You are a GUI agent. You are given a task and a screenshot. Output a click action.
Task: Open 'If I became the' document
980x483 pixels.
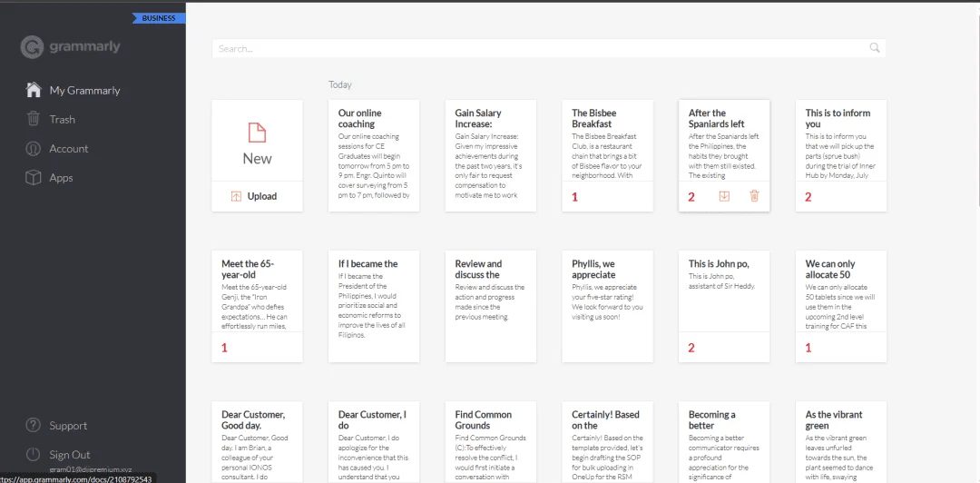[374, 306]
